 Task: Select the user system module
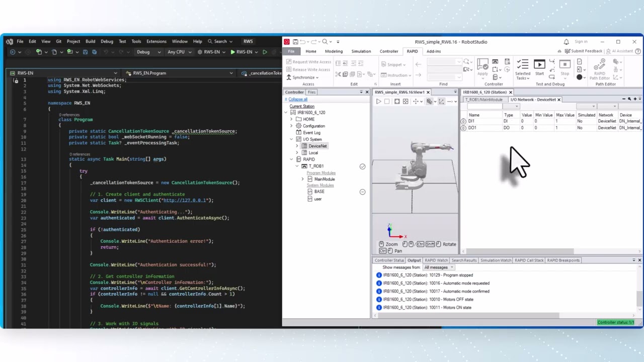(x=317, y=199)
